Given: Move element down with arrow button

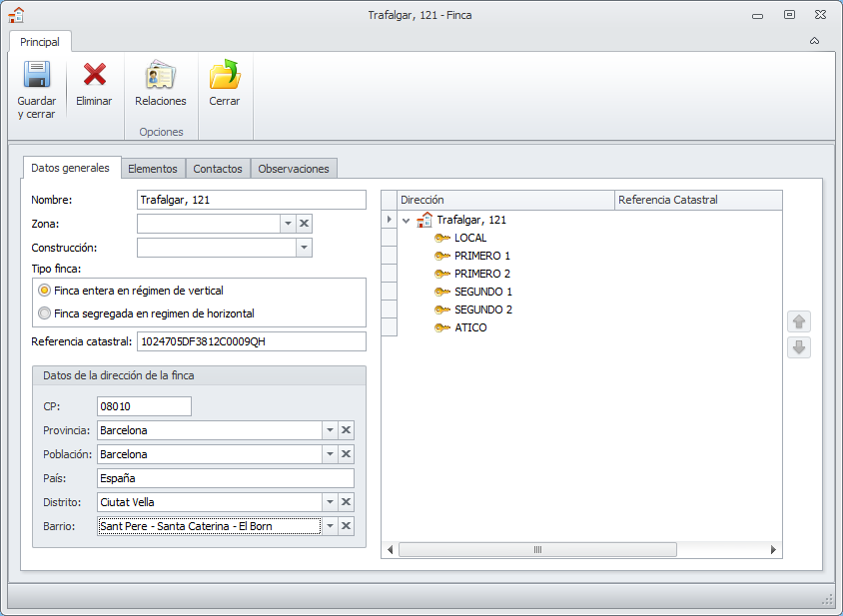Looking at the screenshot, I should pyautogui.click(x=799, y=347).
